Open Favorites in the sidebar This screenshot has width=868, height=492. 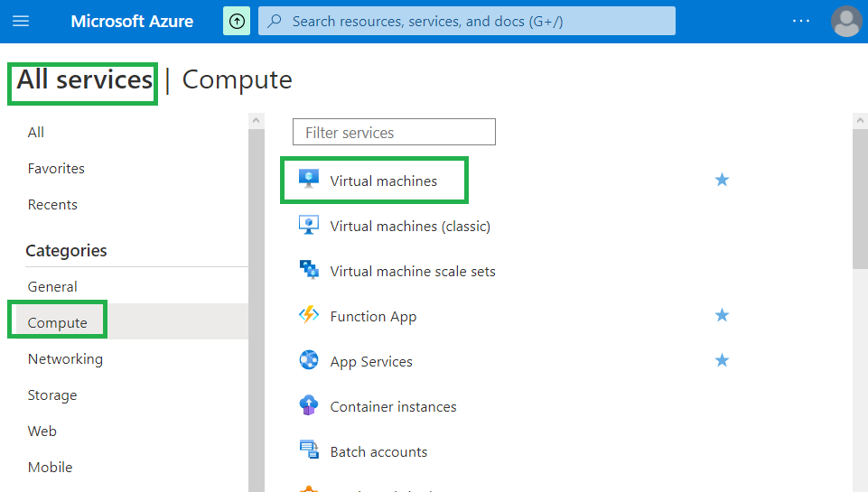(56, 168)
